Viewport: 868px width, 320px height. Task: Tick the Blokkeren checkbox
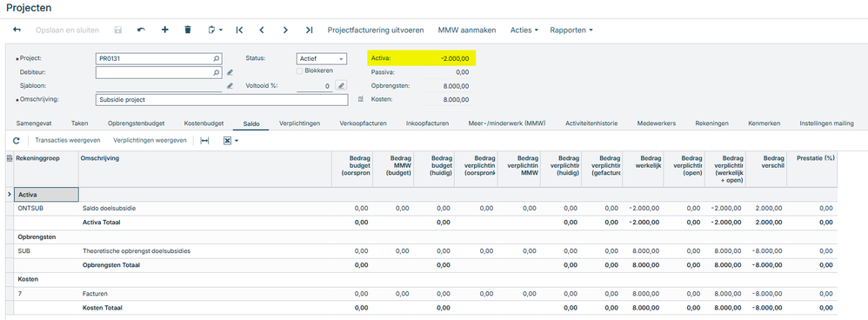299,70
